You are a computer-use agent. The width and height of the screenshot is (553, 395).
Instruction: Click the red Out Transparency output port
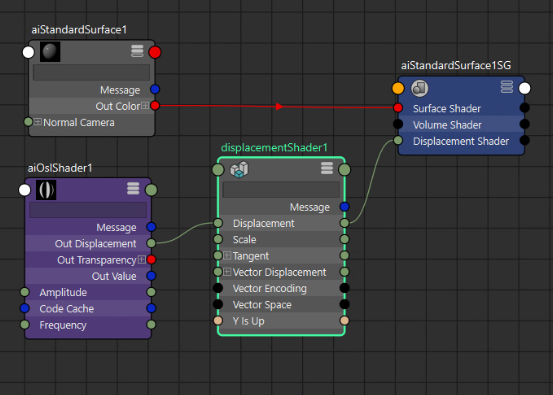[151, 260]
